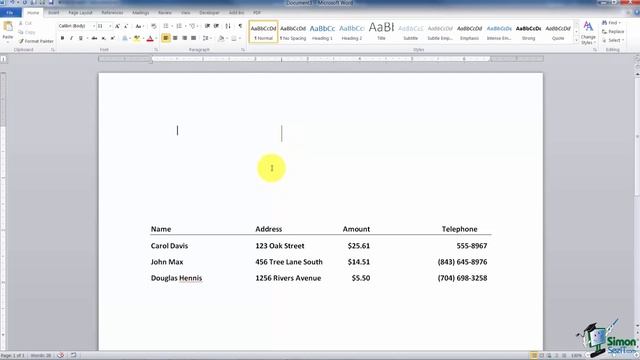Open the Select dropdown in Editing
640x360 pixels.
click(613, 40)
